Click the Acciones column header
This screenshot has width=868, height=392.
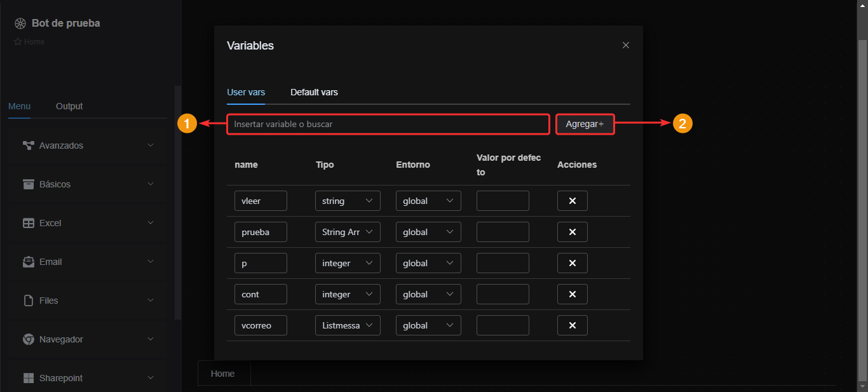click(x=577, y=165)
